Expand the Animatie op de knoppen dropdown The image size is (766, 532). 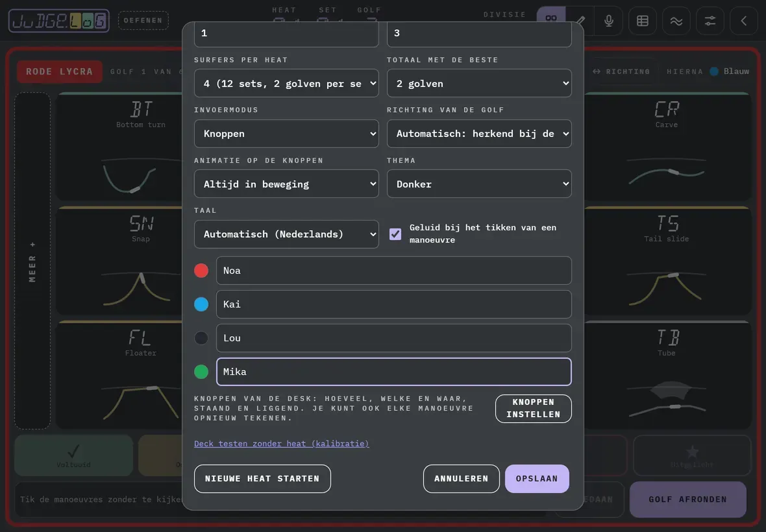286,184
